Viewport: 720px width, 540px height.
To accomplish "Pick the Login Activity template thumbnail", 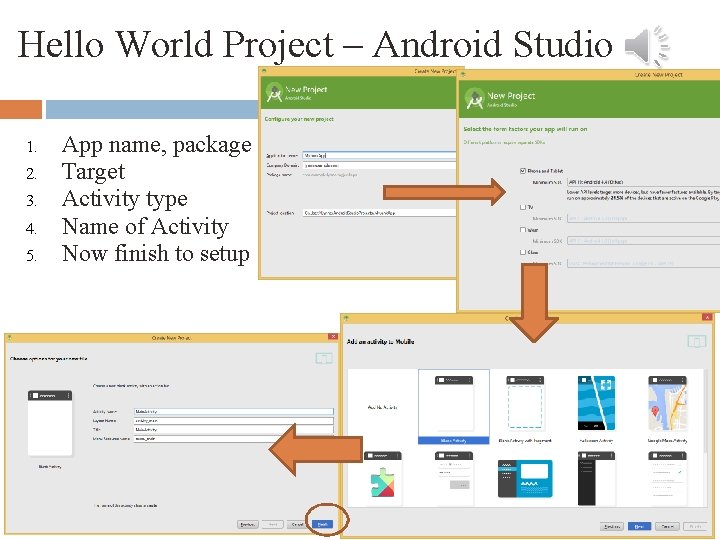I will 454,478.
